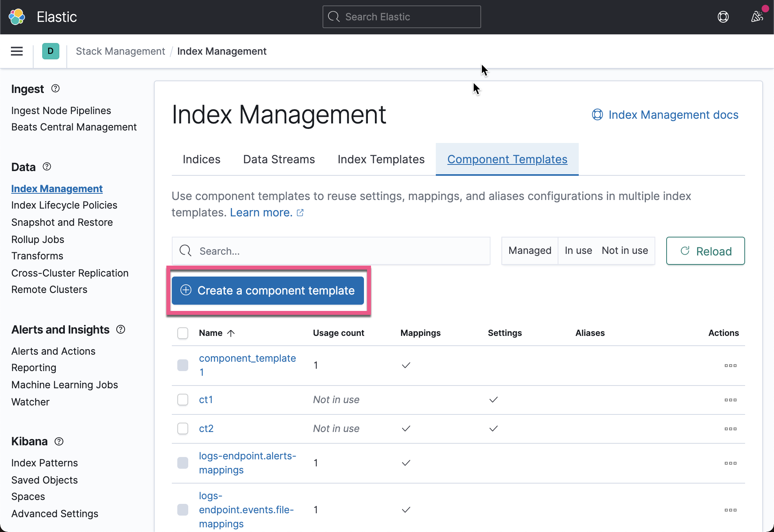This screenshot has height=532, width=774.
Task: Open the actions menu for component_template1
Action: click(x=730, y=365)
